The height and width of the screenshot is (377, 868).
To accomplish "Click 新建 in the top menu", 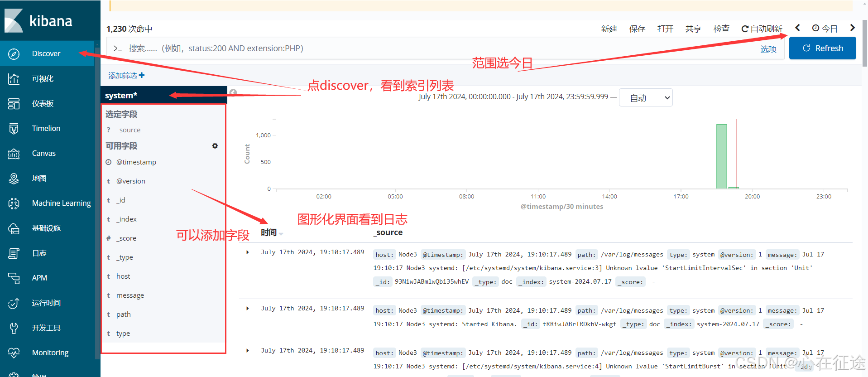I will pyautogui.click(x=609, y=29).
